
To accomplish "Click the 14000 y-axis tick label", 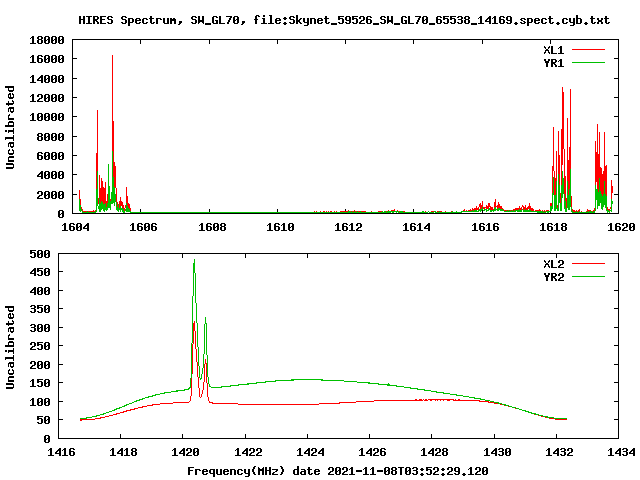I will click(47, 79).
